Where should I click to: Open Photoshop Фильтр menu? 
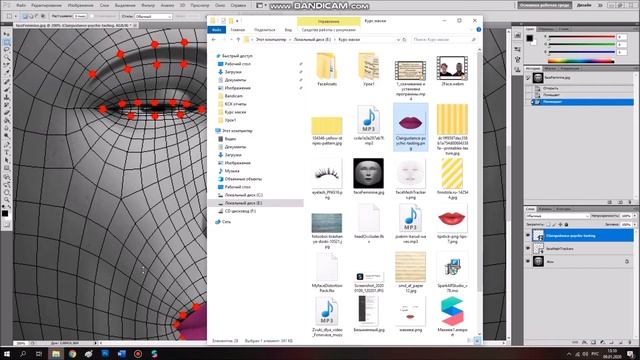tap(148, 5)
